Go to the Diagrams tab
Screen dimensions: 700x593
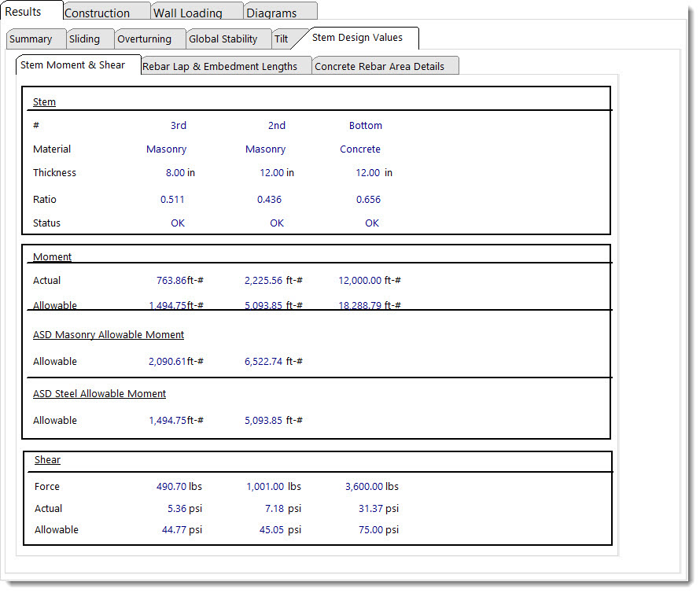click(271, 13)
